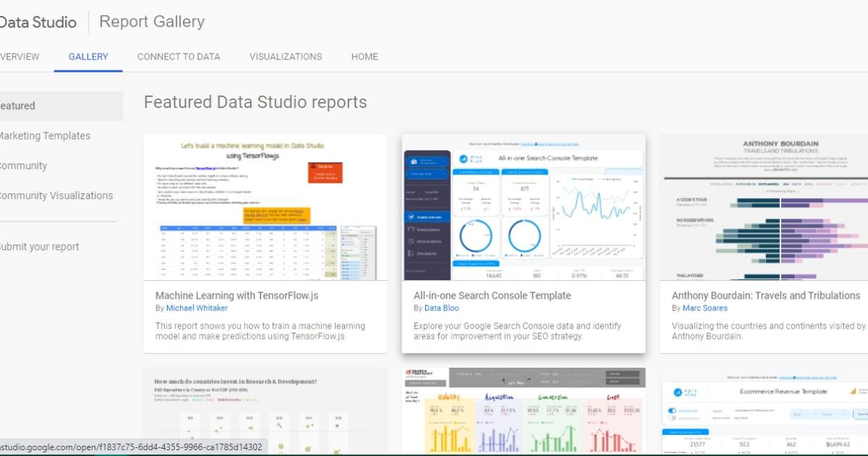
Task: Click the Marc Soares author link
Action: (705, 308)
